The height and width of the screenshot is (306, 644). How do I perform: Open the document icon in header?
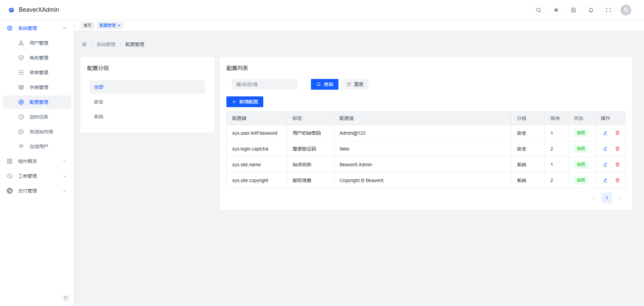[574, 10]
